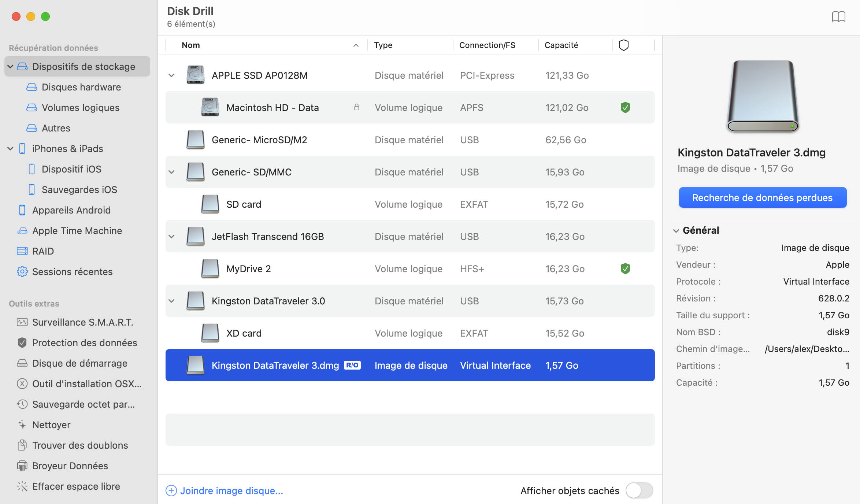Open Sessions récentes gear item
The image size is (860, 504).
click(x=65, y=271)
